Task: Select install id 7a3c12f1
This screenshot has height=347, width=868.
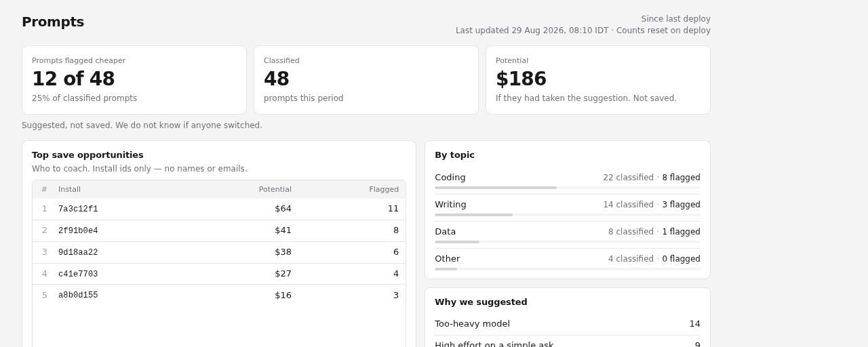Action: pos(78,209)
